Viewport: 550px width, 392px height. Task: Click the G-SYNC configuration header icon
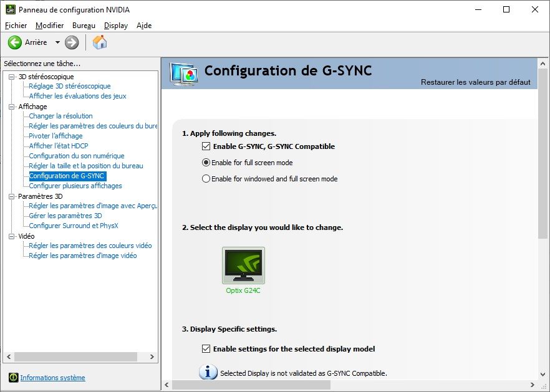[x=183, y=74]
